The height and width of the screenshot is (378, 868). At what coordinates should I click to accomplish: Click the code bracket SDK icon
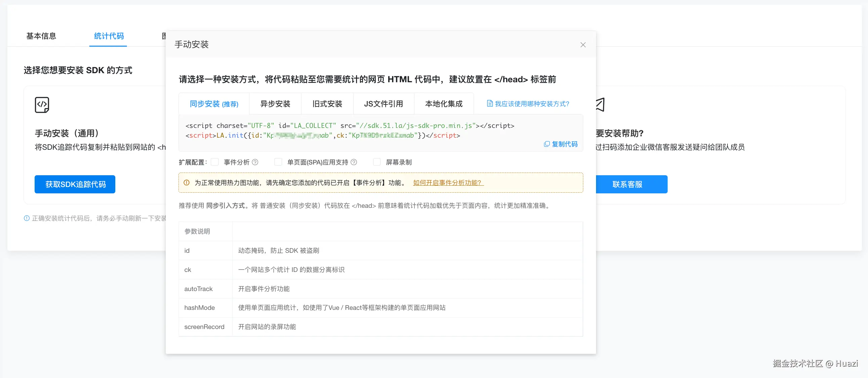click(x=42, y=105)
